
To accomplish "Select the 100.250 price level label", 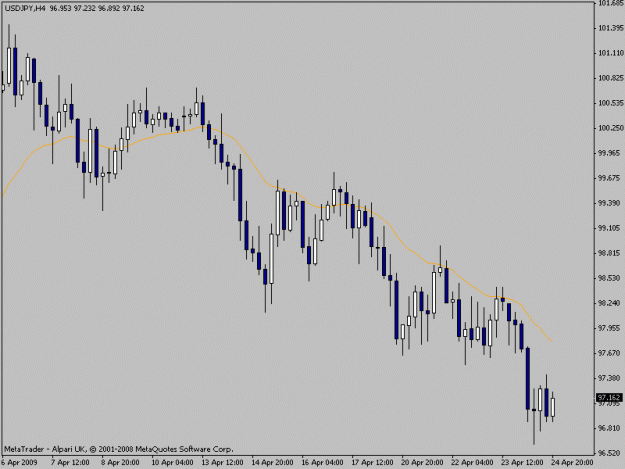I will click(x=611, y=128).
